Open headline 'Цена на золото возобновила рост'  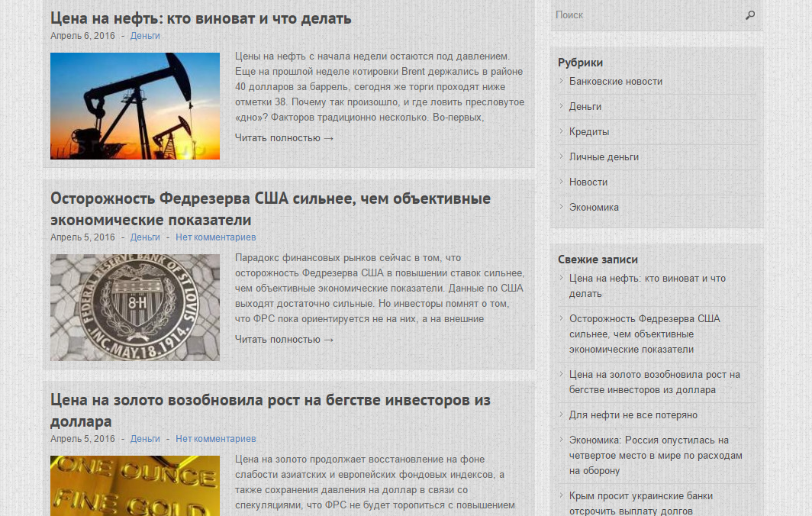tap(270, 411)
